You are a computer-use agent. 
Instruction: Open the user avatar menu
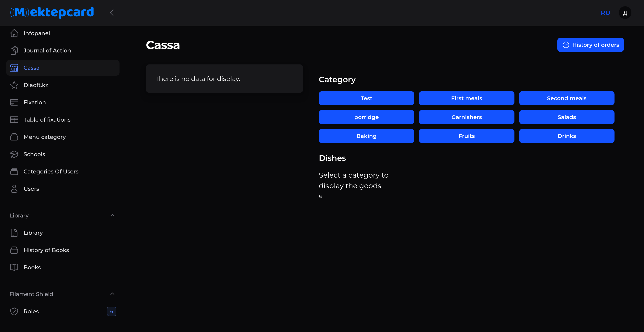(x=625, y=13)
